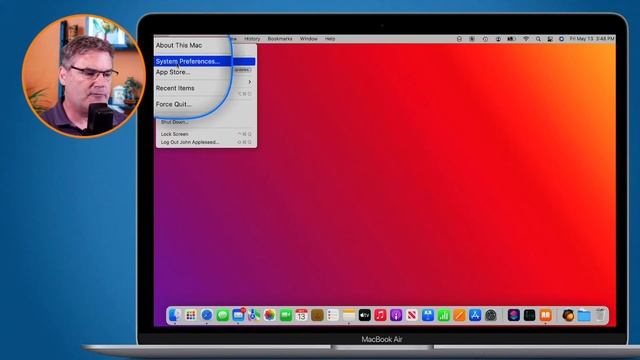Launch Apple TV from the Dock
This screenshot has height=360, width=640.
pos(364,315)
